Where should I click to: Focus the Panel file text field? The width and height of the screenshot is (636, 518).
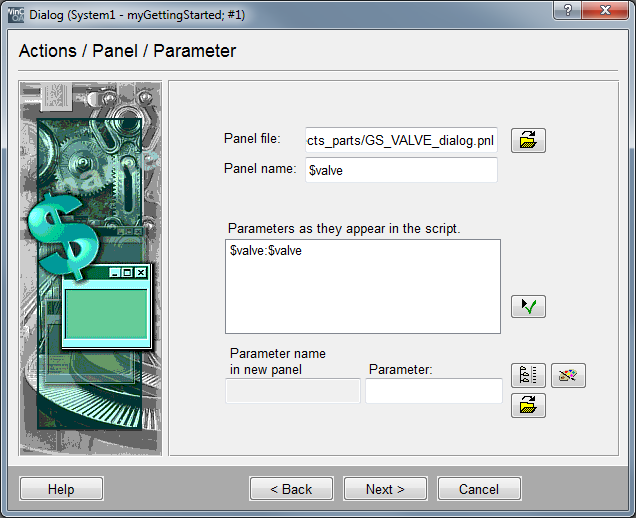[400, 141]
